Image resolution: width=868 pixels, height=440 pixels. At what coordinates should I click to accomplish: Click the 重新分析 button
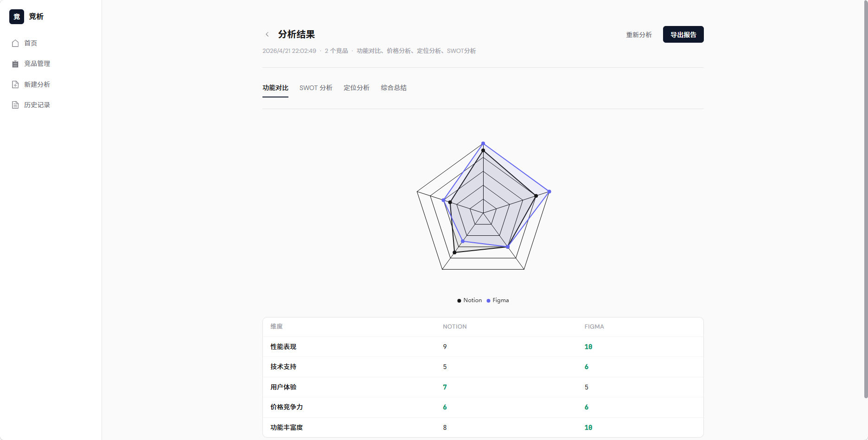639,35
